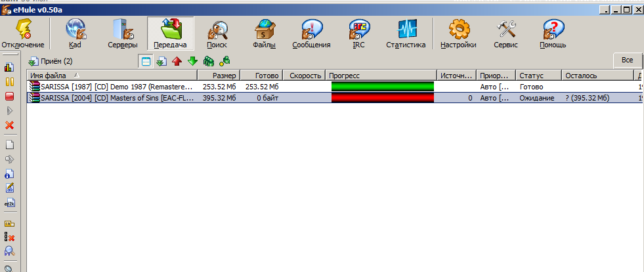Click the priority bar-chart icon in sidebar
644x272 pixels.
point(9,67)
